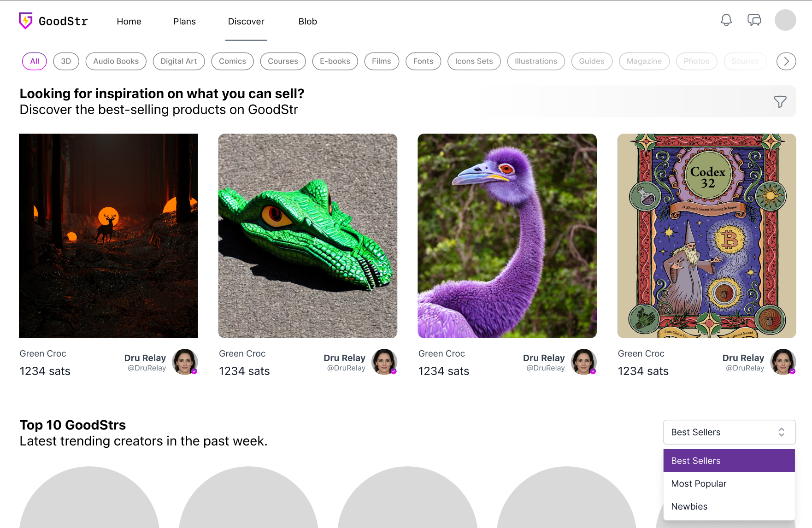Filter by the Photos chip

click(696, 61)
